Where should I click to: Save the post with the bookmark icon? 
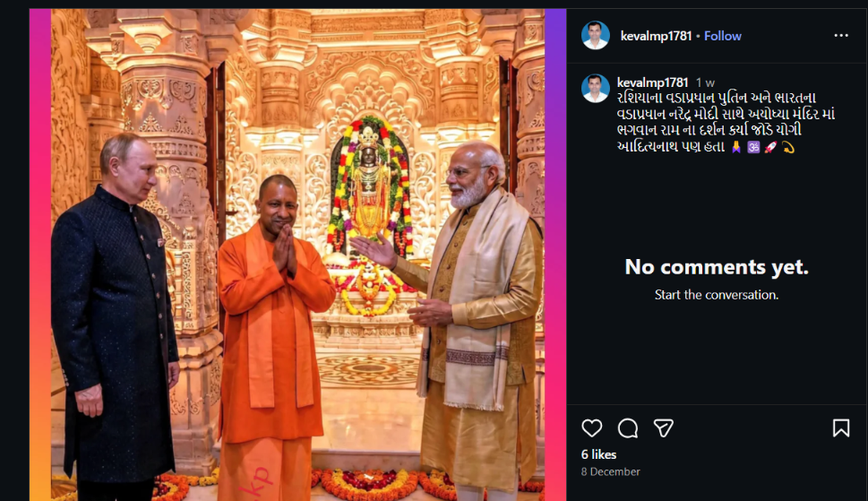[x=841, y=428]
